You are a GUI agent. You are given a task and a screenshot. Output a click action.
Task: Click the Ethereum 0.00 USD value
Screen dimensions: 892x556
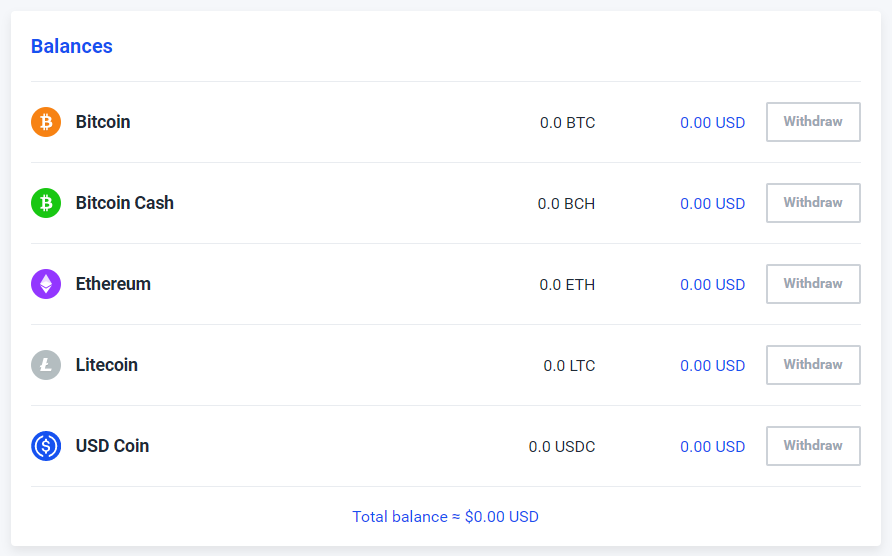coord(712,285)
